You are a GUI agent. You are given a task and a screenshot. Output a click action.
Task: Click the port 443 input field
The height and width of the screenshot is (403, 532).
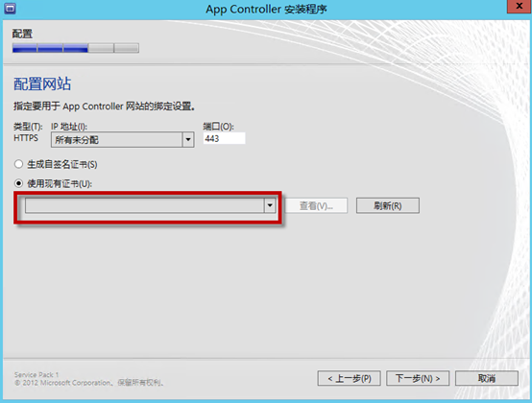224,138
